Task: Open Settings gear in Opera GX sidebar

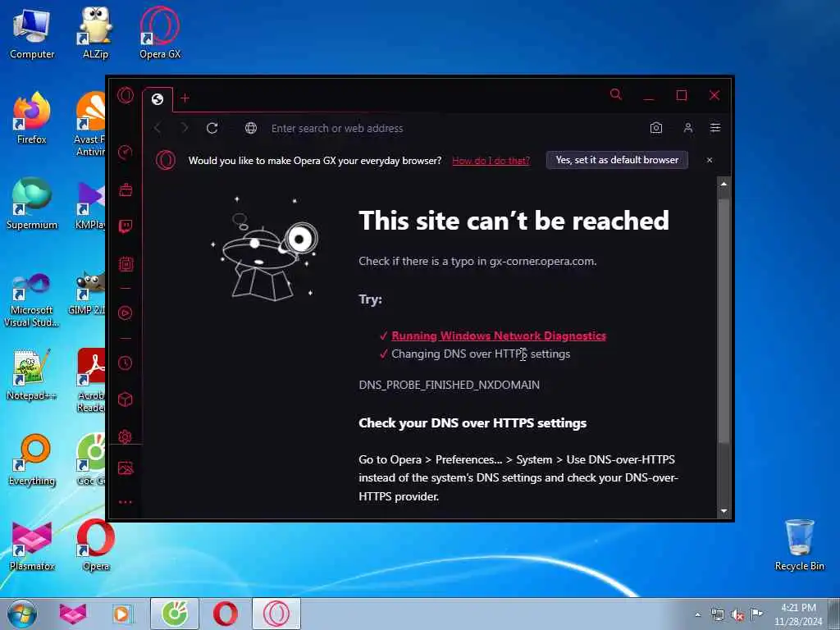Action: pyautogui.click(x=126, y=436)
